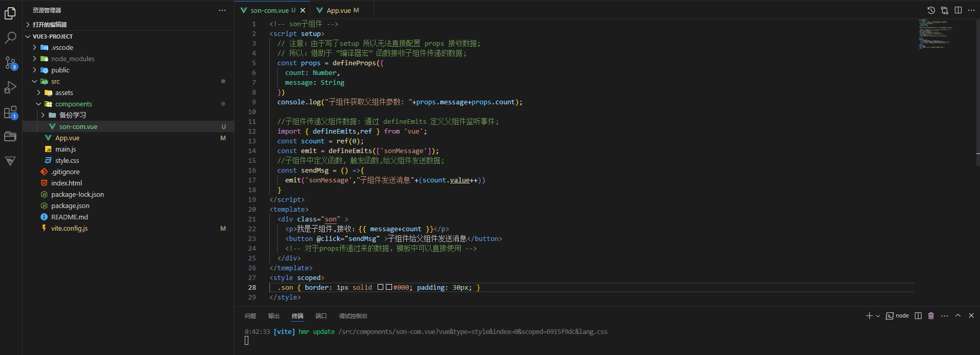980x355 pixels.
Task: Click the 'vue' import string on line 12
Action: point(414,132)
